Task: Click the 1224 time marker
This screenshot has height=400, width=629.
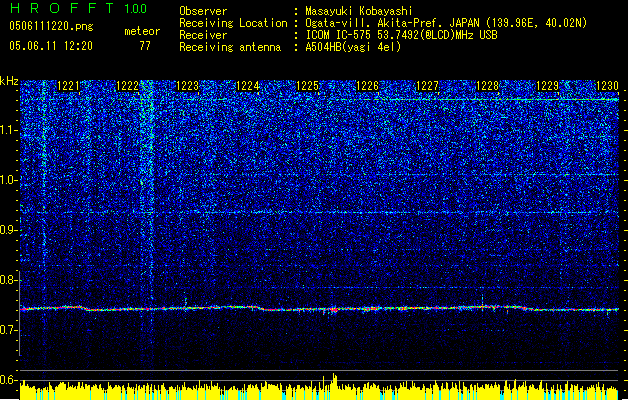Action: click(248, 86)
